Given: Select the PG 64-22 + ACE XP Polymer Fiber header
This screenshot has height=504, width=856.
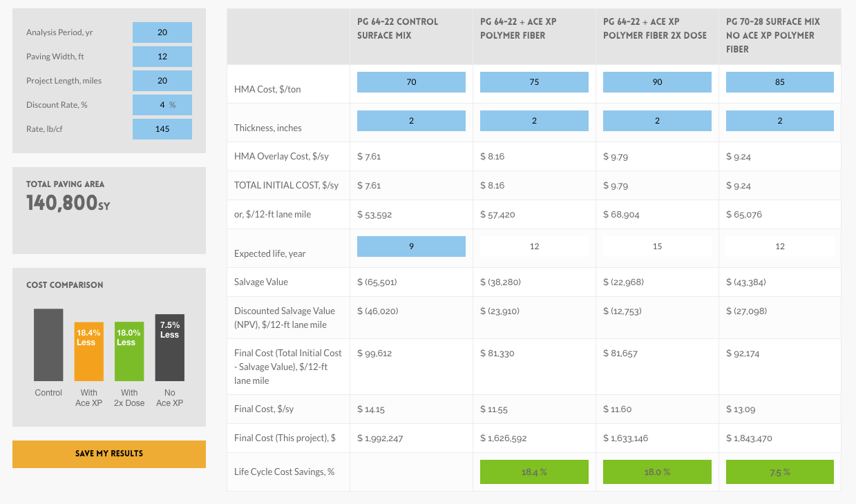Looking at the screenshot, I should 518,28.
